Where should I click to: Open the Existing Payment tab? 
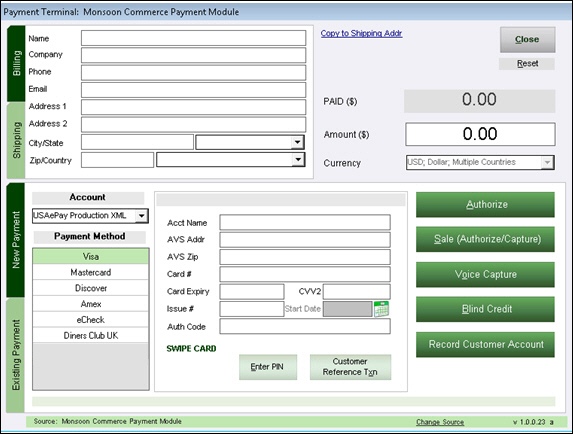click(16, 355)
